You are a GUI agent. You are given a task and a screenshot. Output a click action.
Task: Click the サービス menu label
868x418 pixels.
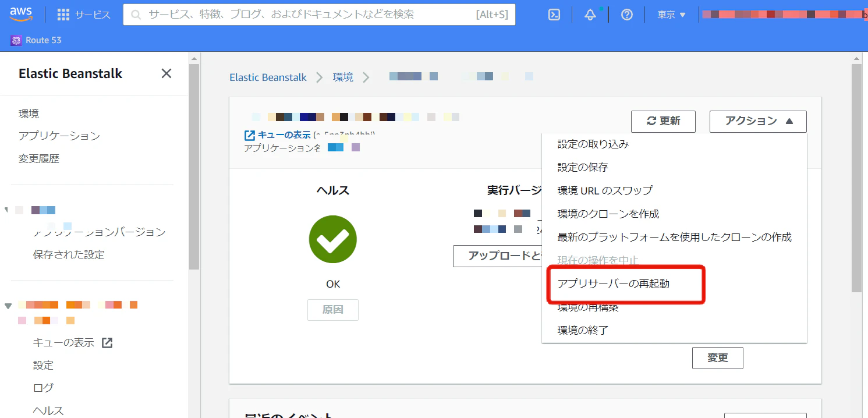coord(93,15)
